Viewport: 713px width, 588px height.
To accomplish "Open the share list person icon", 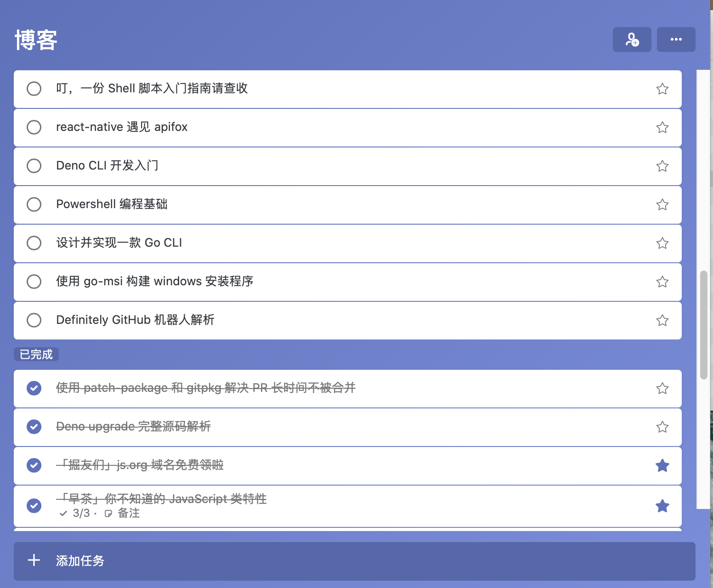I will tap(632, 40).
